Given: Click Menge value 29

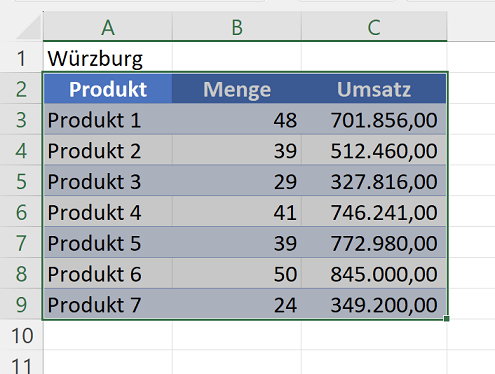Looking at the screenshot, I should (x=237, y=181).
